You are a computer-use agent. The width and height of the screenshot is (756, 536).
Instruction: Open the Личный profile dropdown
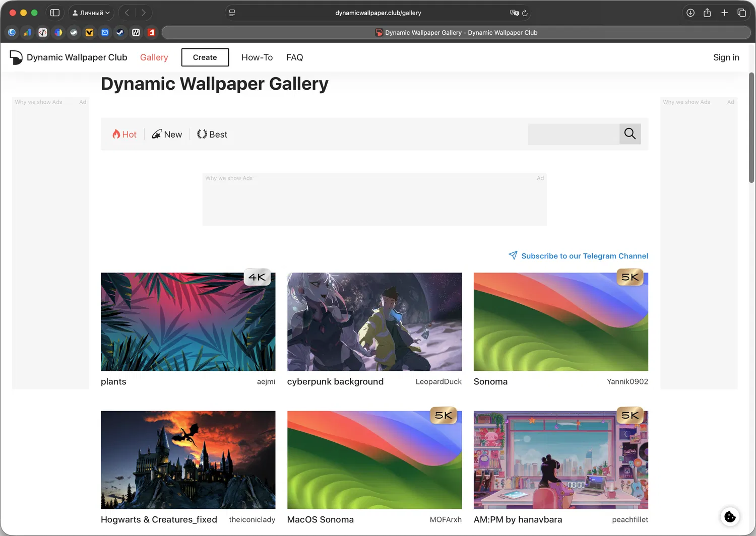[91, 13]
